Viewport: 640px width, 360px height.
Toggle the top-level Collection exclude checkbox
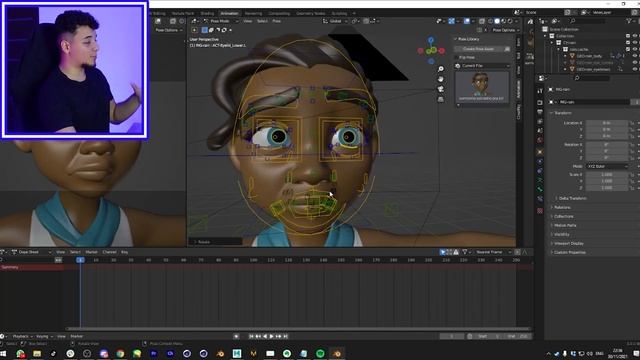(x=628, y=36)
